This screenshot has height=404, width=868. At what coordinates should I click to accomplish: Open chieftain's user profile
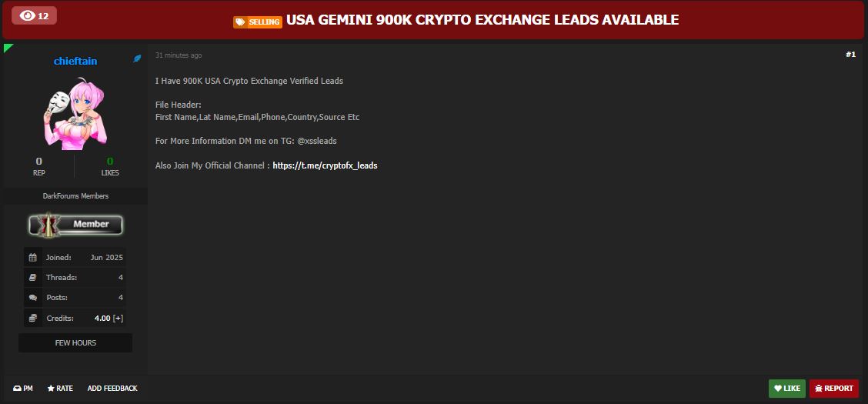click(x=75, y=62)
